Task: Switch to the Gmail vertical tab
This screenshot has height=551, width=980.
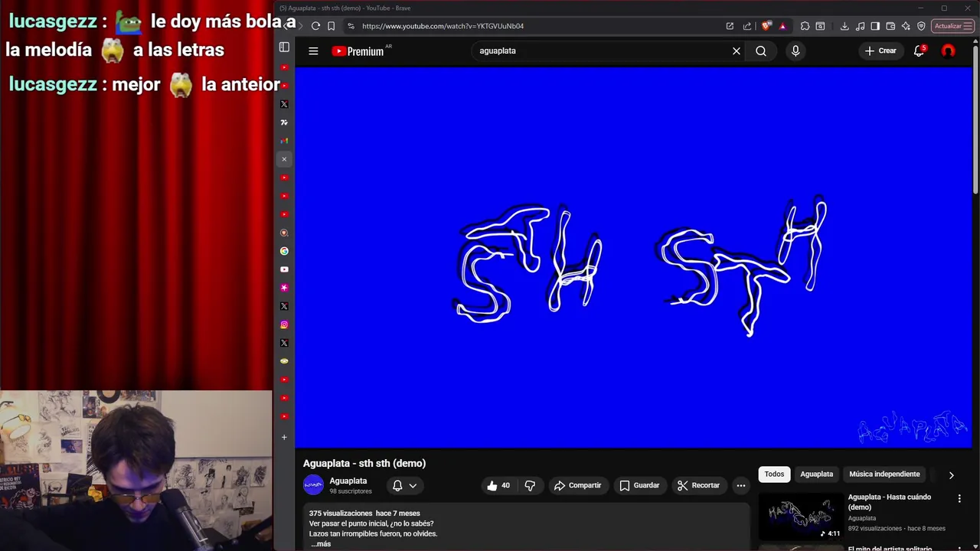Action: (284, 141)
